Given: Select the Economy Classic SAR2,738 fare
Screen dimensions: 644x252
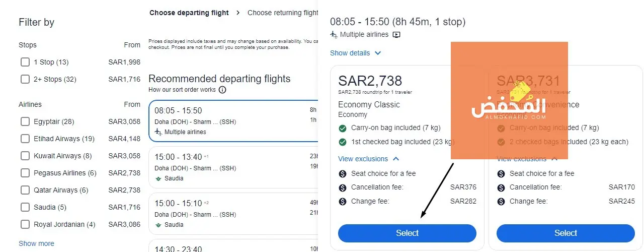Looking at the screenshot, I should pos(407,233).
